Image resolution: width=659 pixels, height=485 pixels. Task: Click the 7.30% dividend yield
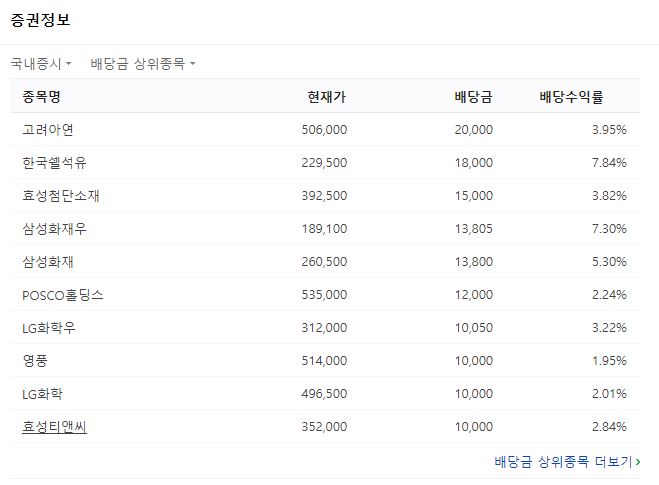pos(609,229)
